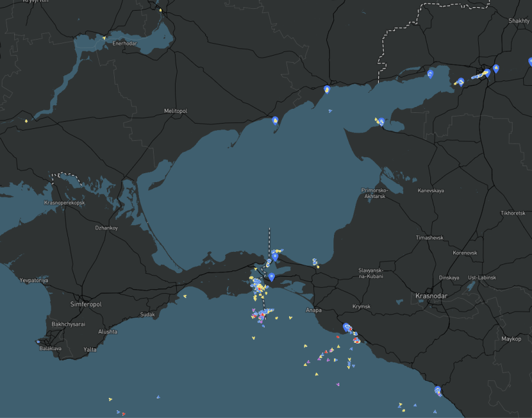Click the Yalta town label
The width and height of the screenshot is (532, 418).
click(90, 349)
